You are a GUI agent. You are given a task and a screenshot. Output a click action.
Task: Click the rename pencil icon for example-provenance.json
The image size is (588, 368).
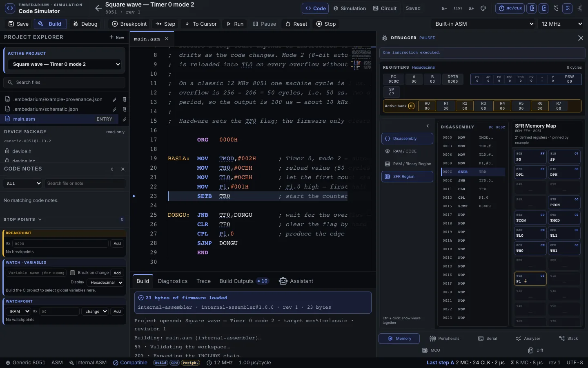click(114, 99)
